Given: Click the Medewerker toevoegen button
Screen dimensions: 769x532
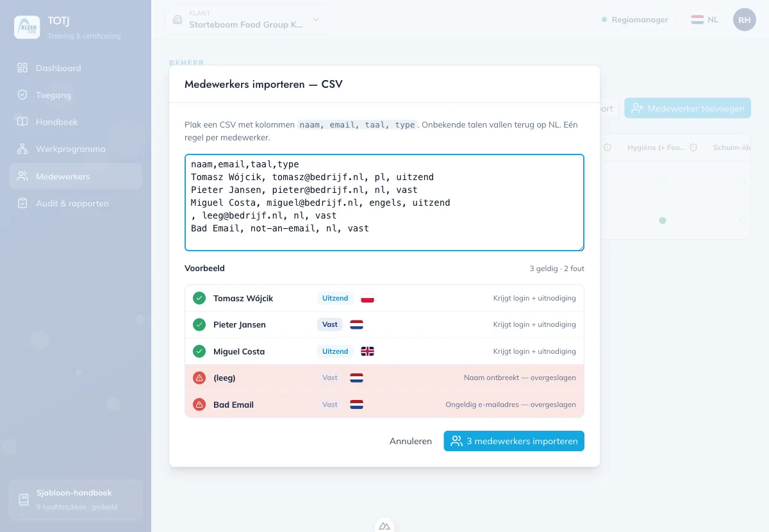Looking at the screenshot, I should [x=688, y=108].
